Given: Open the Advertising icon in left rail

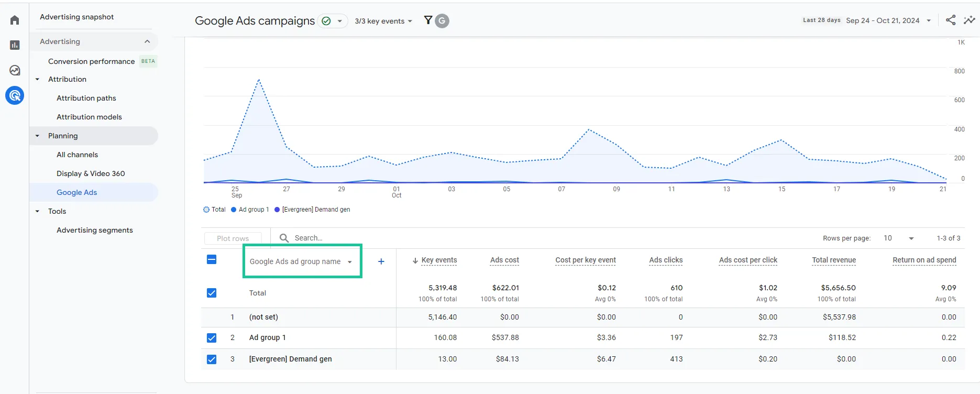Looking at the screenshot, I should (15, 95).
